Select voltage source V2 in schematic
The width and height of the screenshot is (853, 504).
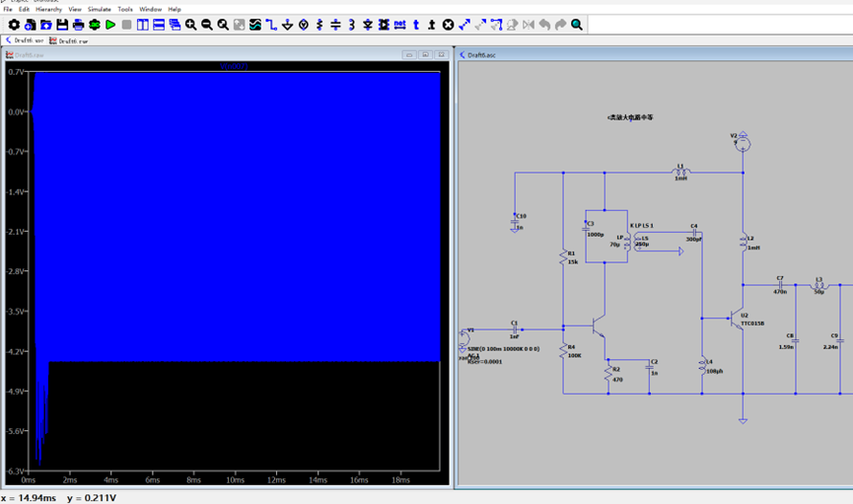pos(743,143)
